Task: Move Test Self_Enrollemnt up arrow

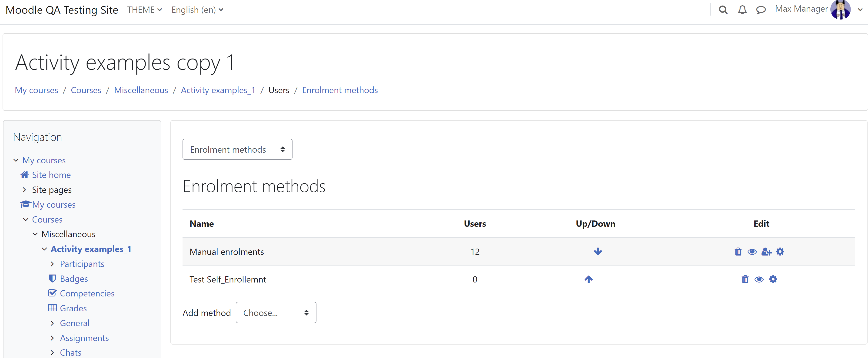Action: point(589,279)
